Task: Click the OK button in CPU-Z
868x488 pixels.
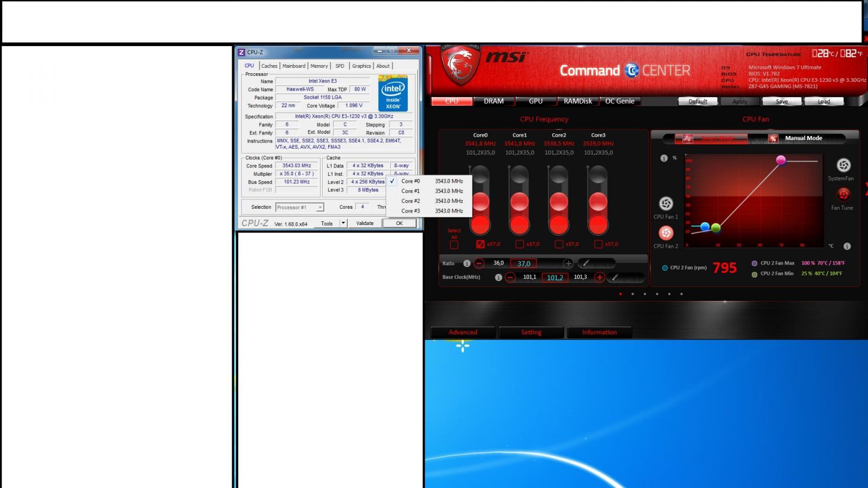Action: point(399,223)
